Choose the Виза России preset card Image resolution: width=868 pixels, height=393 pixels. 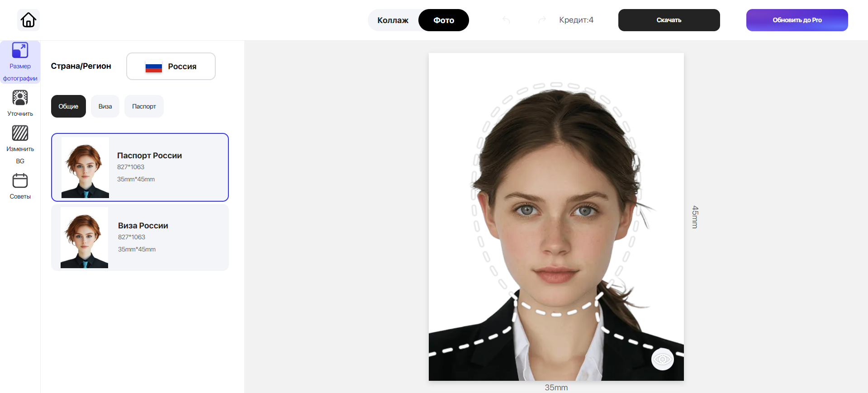click(167, 237)
